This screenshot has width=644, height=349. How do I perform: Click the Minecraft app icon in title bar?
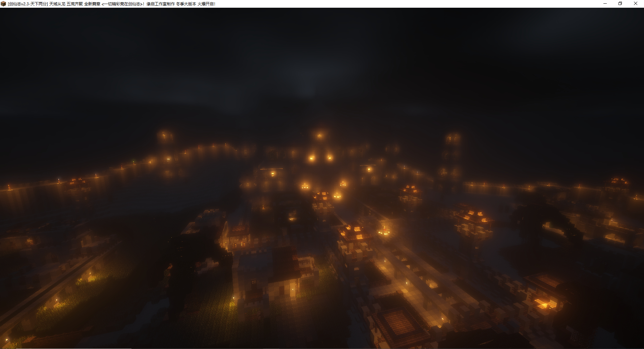(3, 4)
